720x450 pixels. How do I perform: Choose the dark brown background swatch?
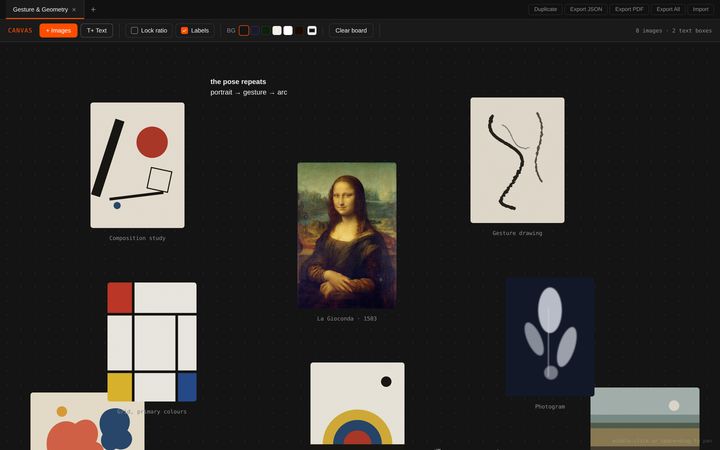[x=299, y=31]
